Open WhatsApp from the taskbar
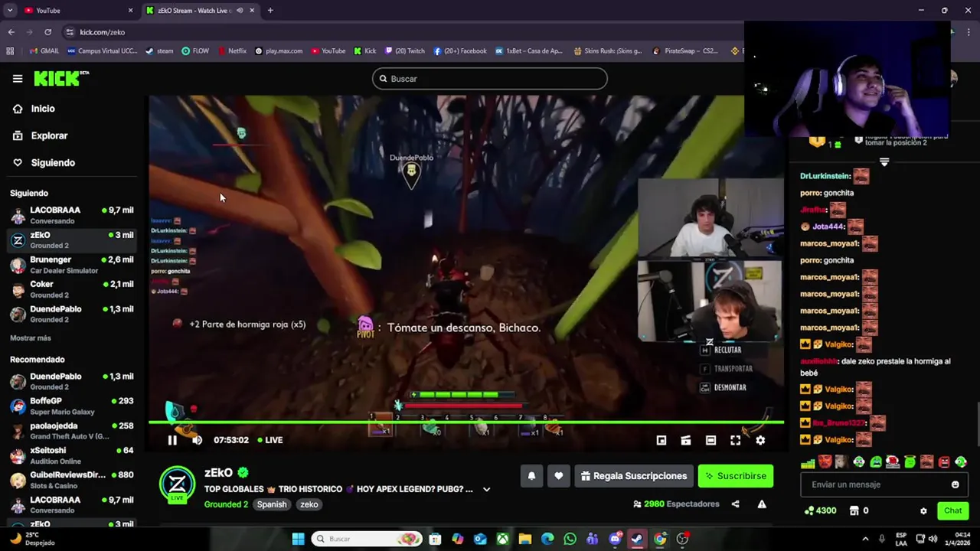 (x=570, y=539)
